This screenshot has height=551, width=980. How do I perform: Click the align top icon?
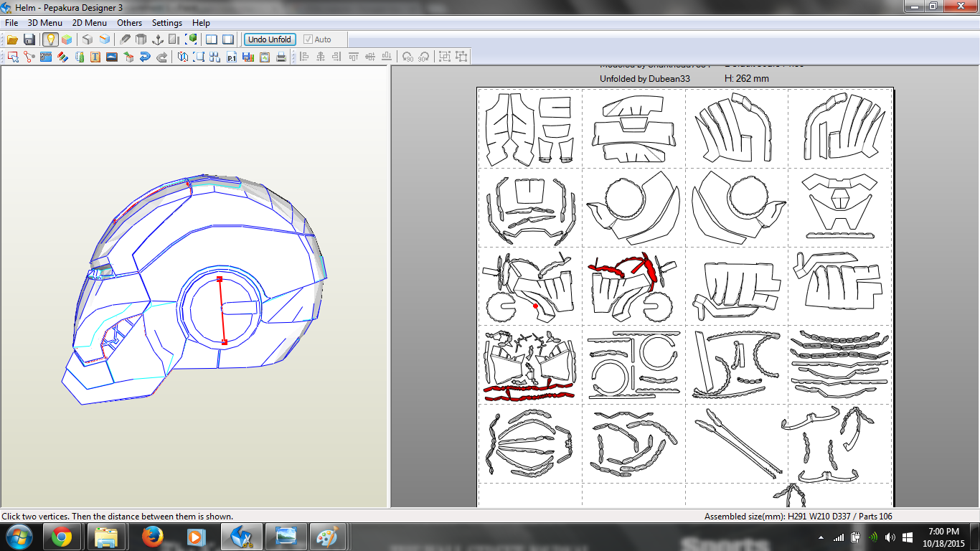tap(354, 57)
